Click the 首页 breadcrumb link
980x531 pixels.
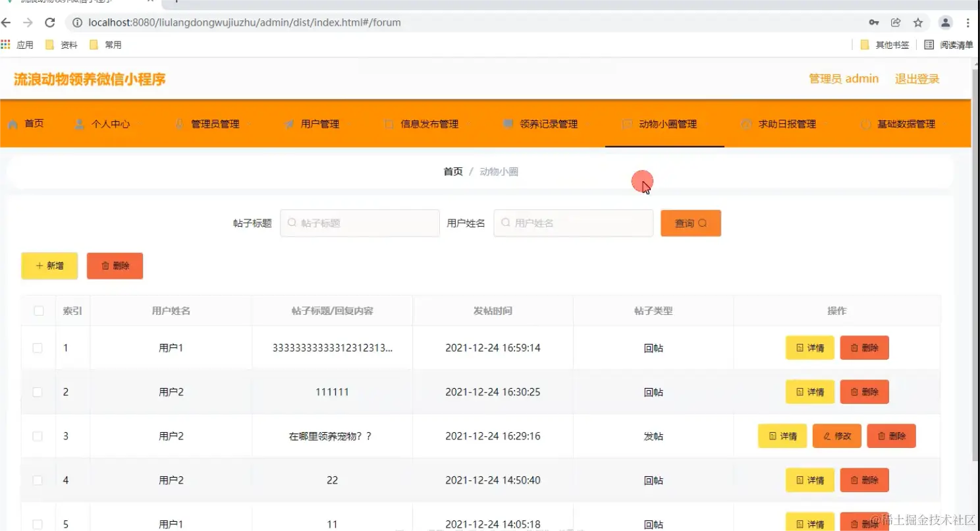tap(453, 171)
